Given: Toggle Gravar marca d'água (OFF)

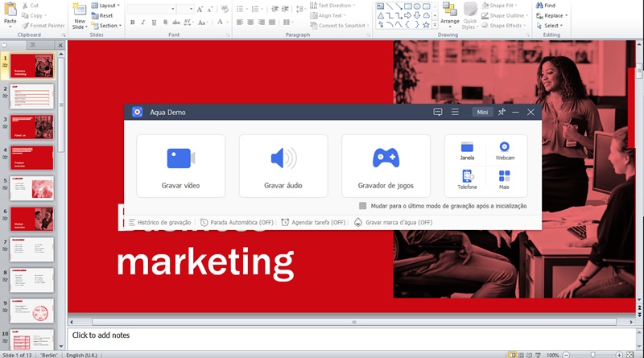Looking at the screenshot, I should [x=394, y=222].
